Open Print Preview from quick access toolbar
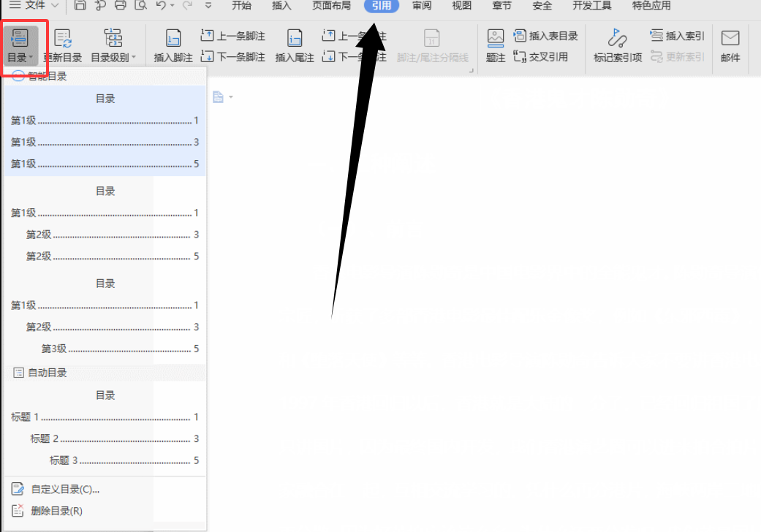Viewport: 761px width, 532px height. click(x=140, y=6)
